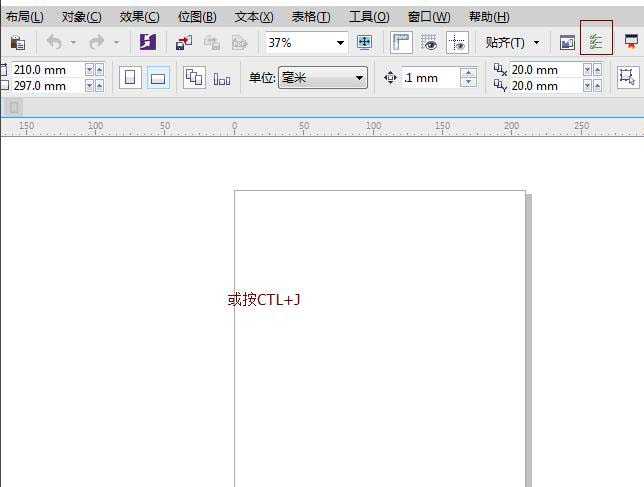
Task: Open the 工具(O) menu
Action: 369,17
